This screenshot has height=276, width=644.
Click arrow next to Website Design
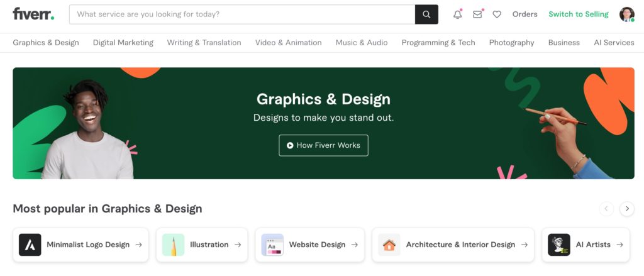coord(355,245)
